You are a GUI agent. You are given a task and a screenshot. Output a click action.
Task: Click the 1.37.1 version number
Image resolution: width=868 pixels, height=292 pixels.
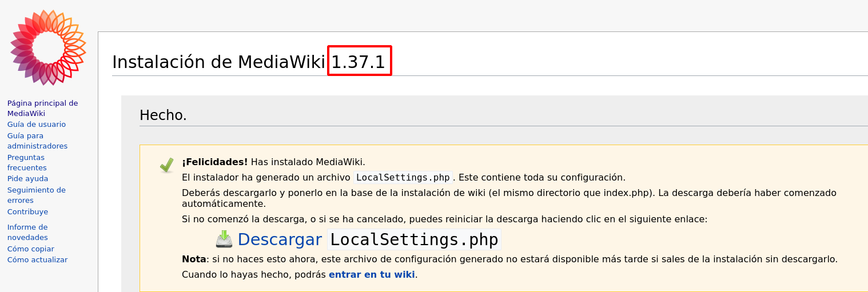tap(359, 61)
